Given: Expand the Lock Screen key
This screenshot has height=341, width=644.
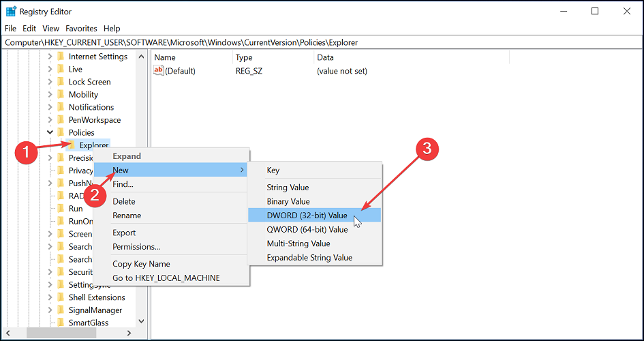Looking at the screenshot, I should point(50,82).
